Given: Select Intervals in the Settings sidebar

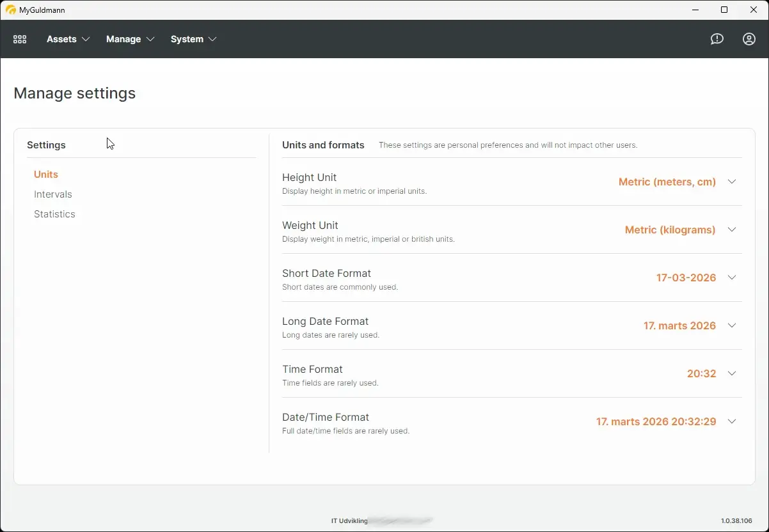Looking at the screenshot, I should point(53,194).
